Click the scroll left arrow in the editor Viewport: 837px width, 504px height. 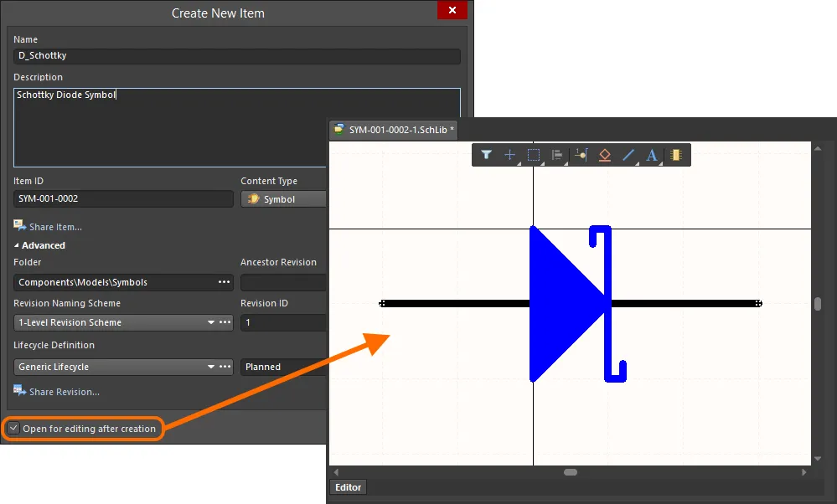click(336, 472)
